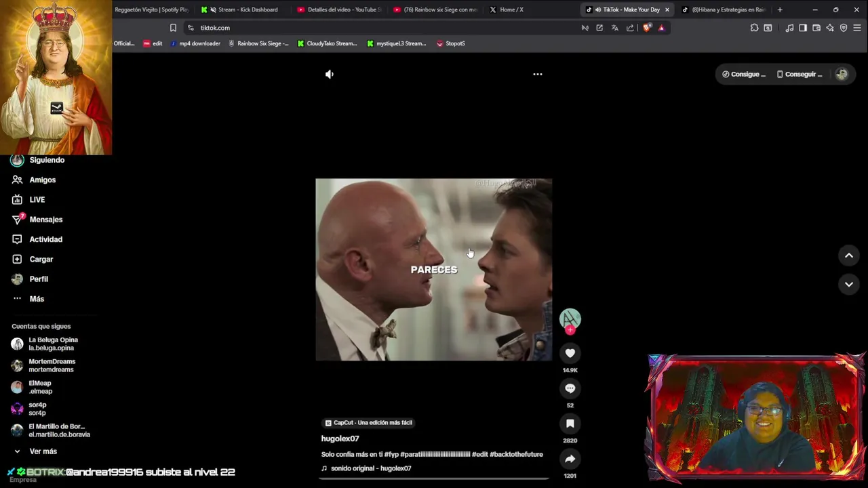
Task: Open La Beluga Opina followed account
Action: tap(45, 344)
